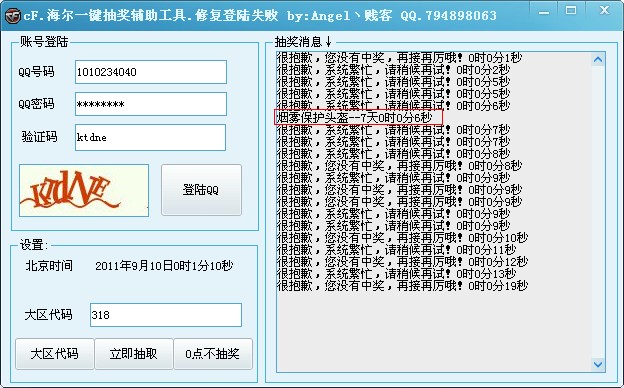Screen dimensions: 624x388
Task: Select the message ending 0时0分19秒
Action: pos(402,285)
